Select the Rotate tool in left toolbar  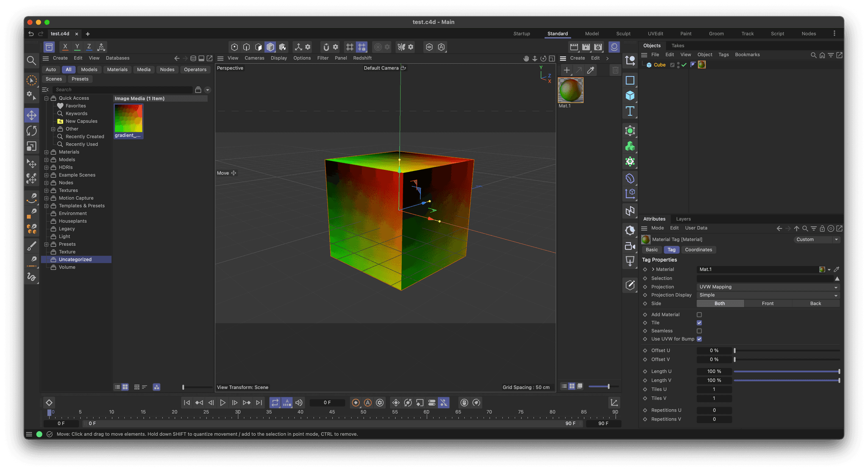[32, 131]
